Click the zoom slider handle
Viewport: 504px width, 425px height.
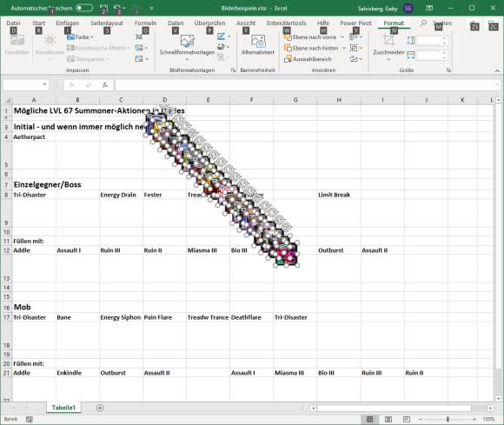click(x=448, y=419)
